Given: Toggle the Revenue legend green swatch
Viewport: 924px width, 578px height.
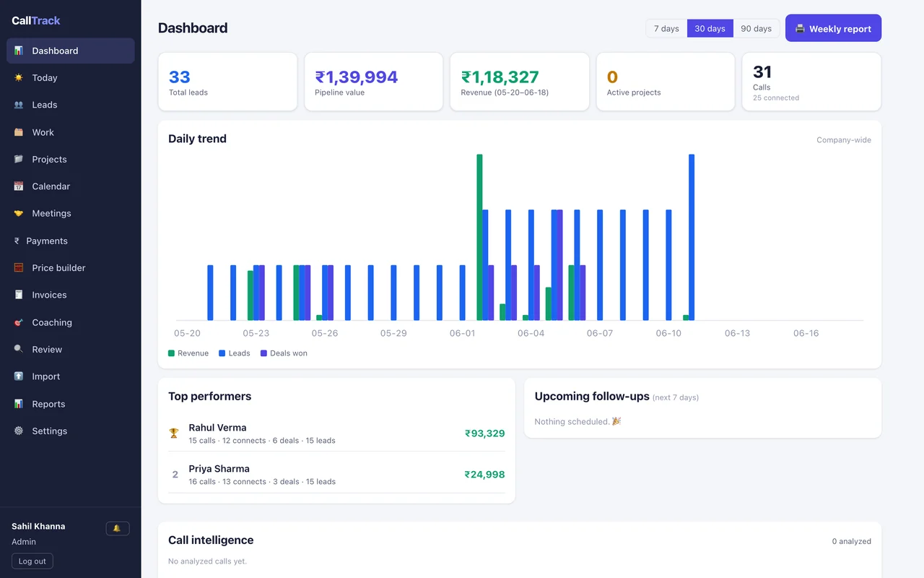Looking at the screenshot, I should point(171,353).
